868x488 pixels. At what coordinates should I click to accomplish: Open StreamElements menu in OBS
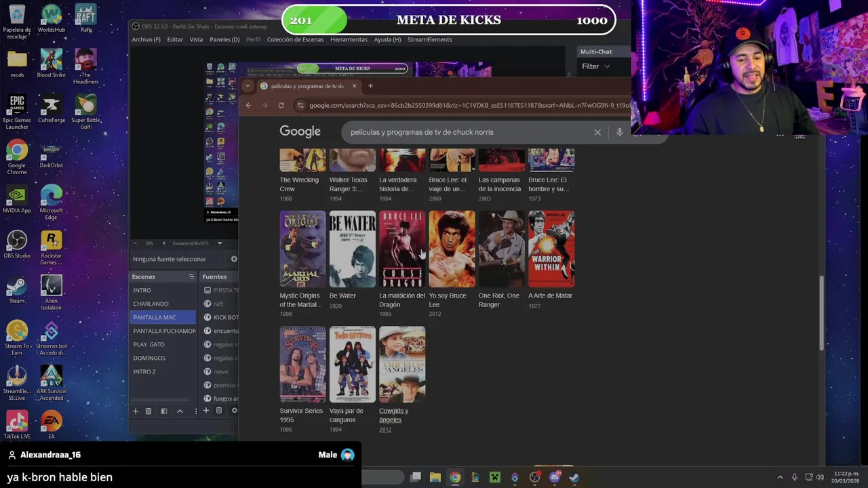click(x=429, y=39)
